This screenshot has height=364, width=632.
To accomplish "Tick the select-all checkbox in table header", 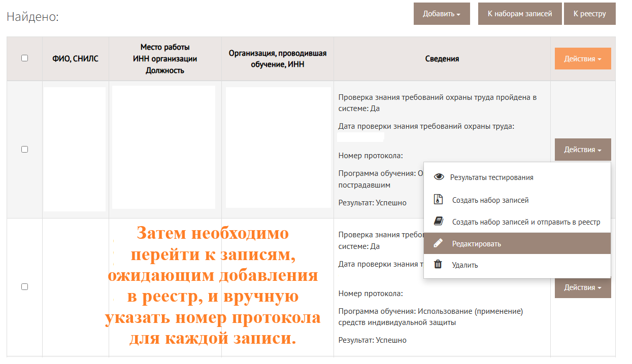I will coord(24,58).
